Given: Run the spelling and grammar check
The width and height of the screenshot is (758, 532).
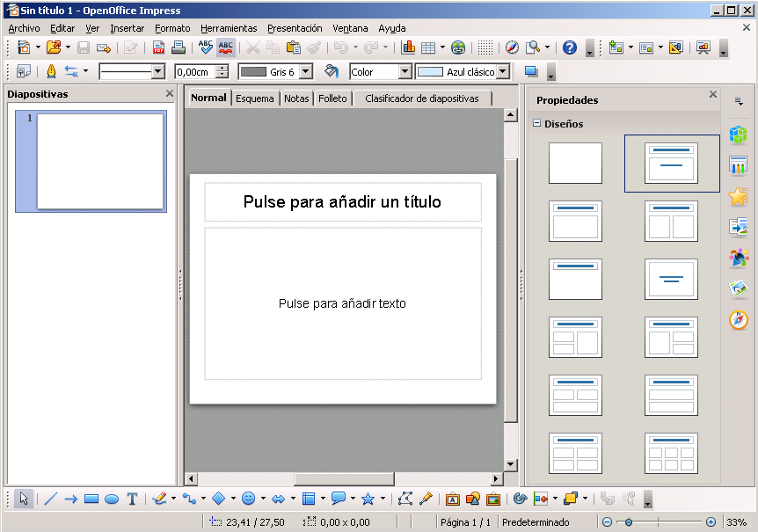Looking at the screenshot, I should pos(206,47).
